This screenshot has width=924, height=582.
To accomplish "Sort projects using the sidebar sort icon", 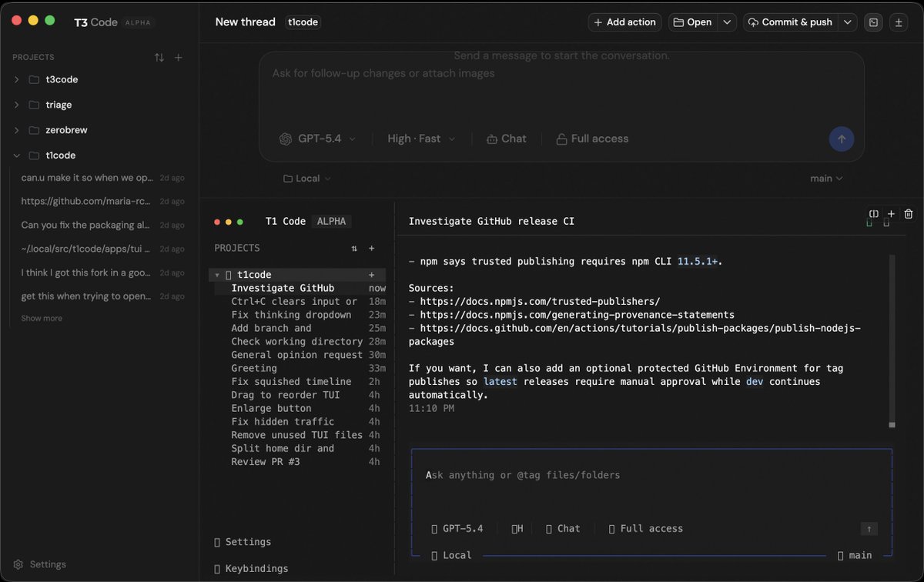I will coord(159,57).
